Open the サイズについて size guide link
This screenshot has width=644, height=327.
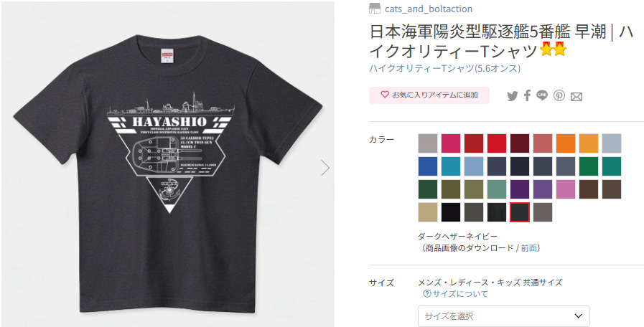[x=460, y=294]
